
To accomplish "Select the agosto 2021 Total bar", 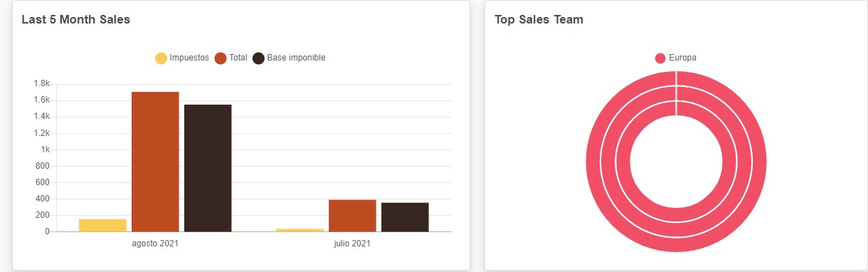I will (155, 162).
